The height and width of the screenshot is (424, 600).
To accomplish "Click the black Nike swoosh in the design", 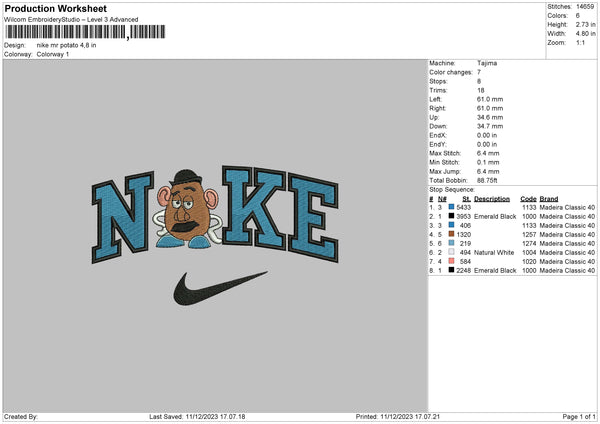I will click(220, 289).
